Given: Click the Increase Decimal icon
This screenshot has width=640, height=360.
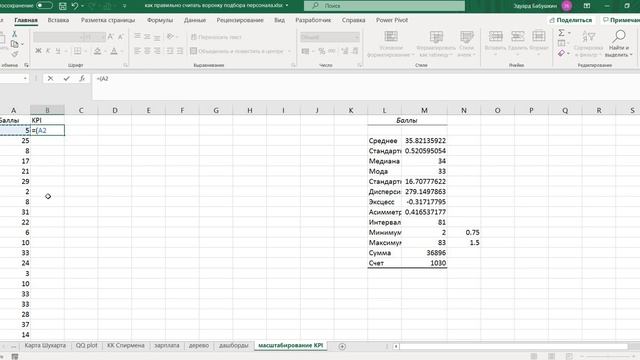Looking at the screenshot, I should click(345, 51).
